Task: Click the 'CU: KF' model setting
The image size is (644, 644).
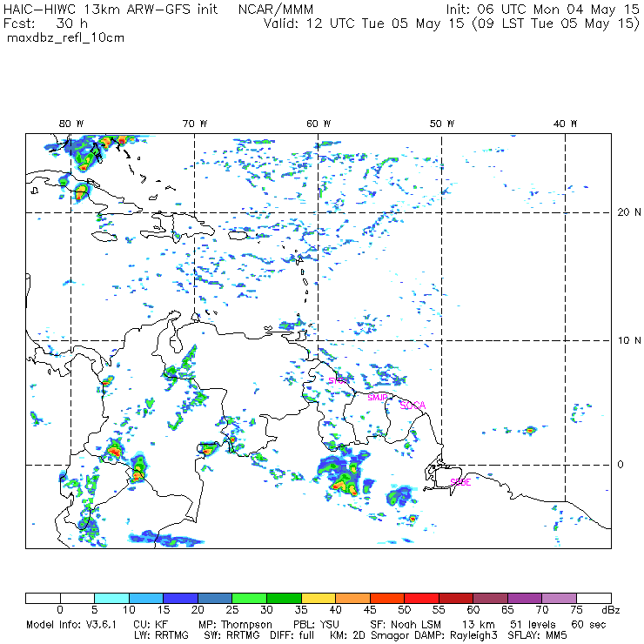Action: coord(151,625)
